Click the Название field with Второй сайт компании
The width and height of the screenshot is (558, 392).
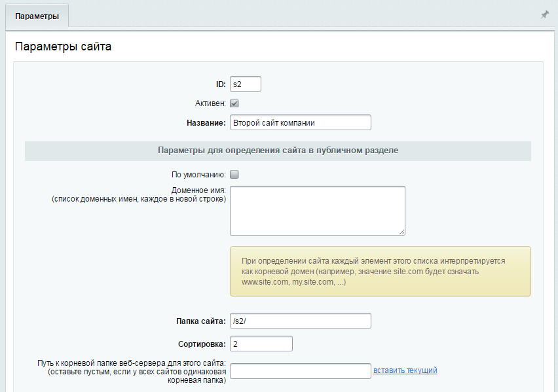[x=301, y=123]
